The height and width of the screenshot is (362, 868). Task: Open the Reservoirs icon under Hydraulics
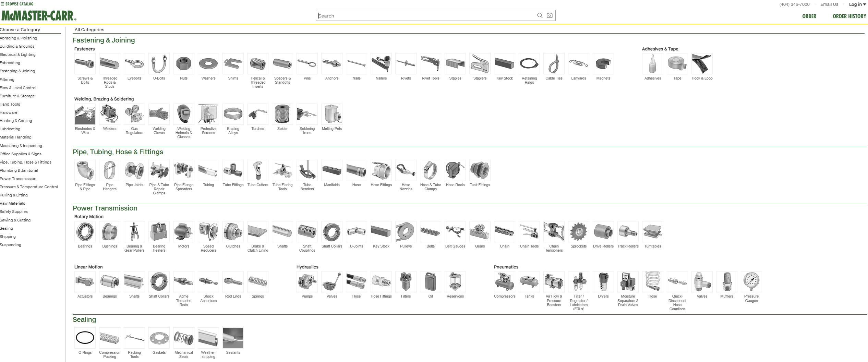tap(455, 282)
